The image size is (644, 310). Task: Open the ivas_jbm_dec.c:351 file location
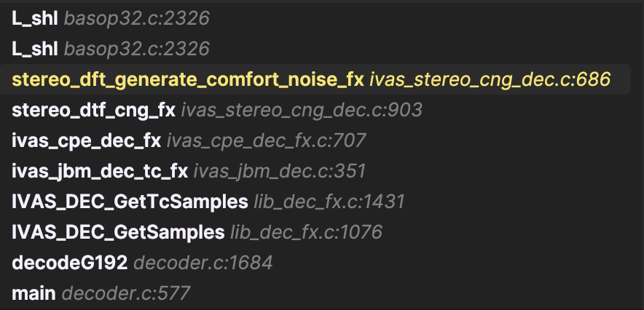pos(280,172)
